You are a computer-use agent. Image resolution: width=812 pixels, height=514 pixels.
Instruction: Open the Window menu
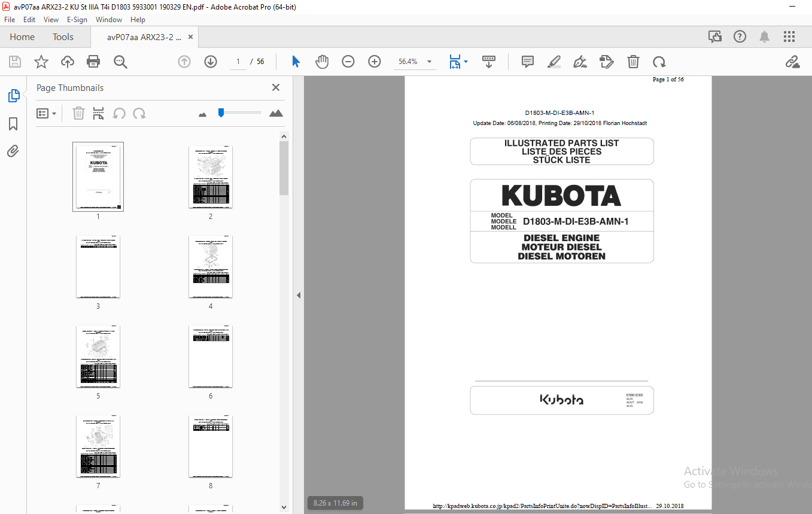pyautogui.click(x=109, y=20)
